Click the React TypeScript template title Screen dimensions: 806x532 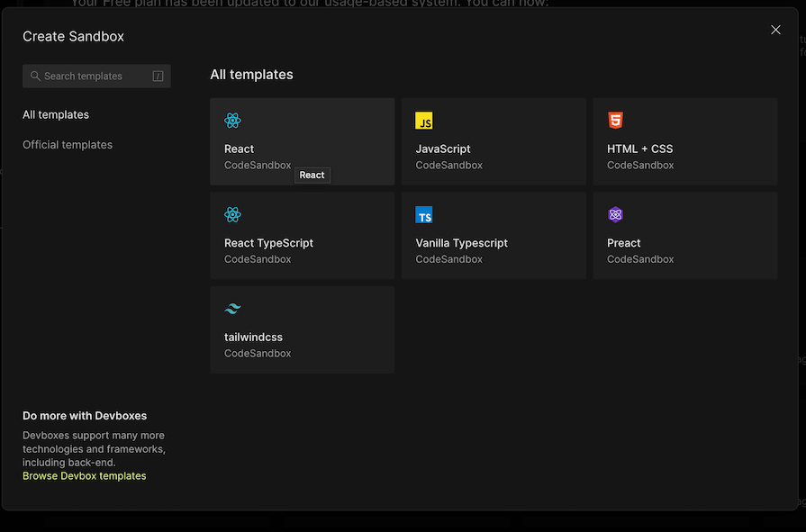pos(268,243)
